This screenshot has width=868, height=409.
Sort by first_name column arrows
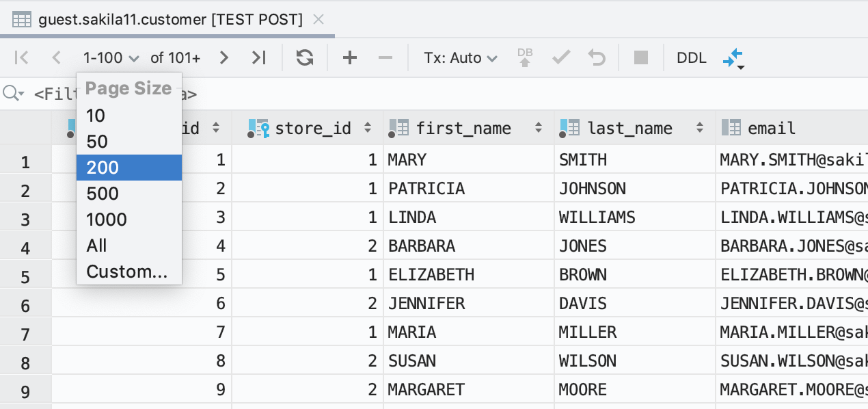pyautogui.click(x=539, y=128)
